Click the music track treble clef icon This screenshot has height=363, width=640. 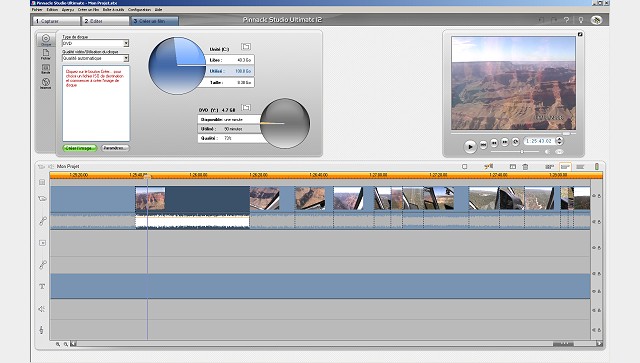tap(42, 330)
